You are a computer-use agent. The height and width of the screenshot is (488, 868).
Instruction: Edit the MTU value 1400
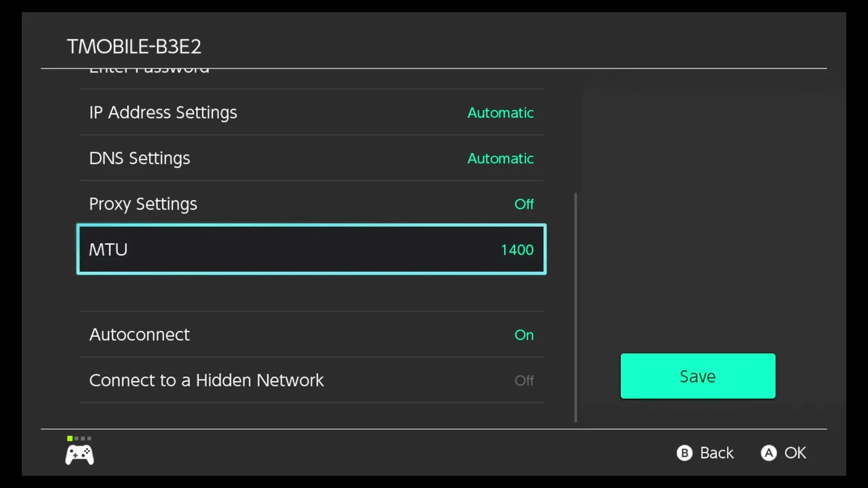(x=517, y=250)
